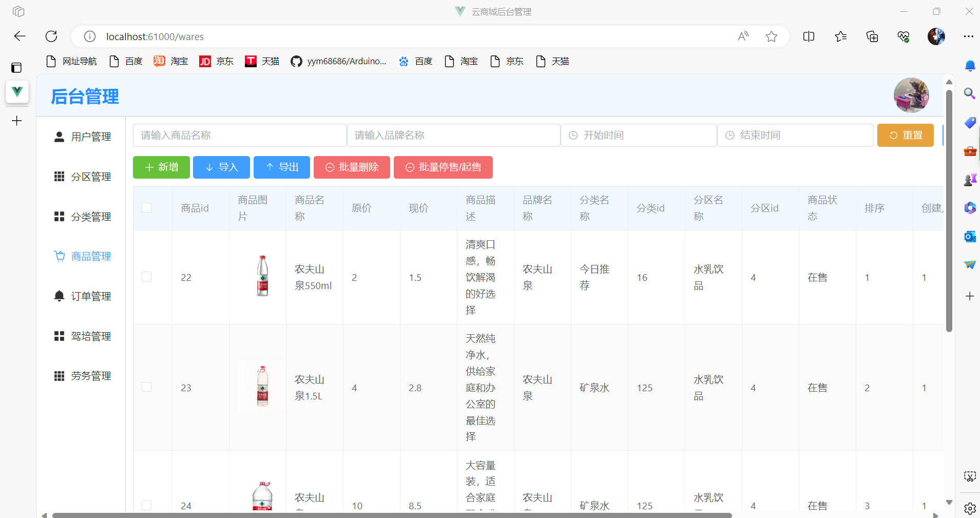The width and height of the screenshot is (980, 518).
Task: Open sidebar settings gear icon
Action: (970, 508)
